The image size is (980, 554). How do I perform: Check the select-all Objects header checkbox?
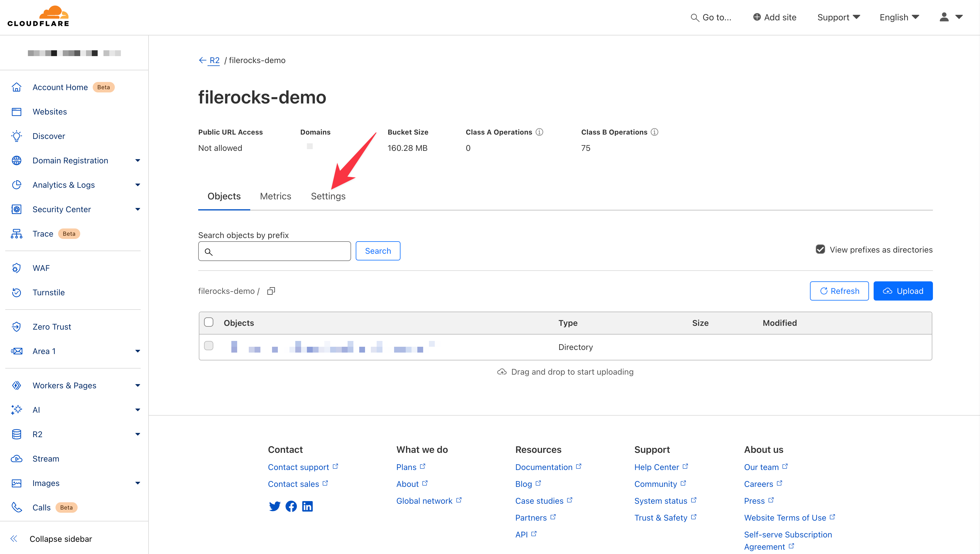coord(208,322)
